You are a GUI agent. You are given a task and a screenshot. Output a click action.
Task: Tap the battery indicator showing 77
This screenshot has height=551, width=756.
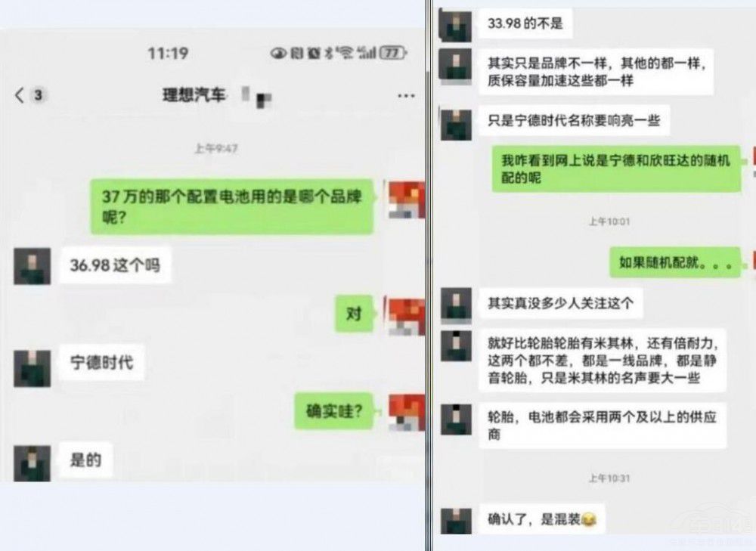[x=393, y=53]
